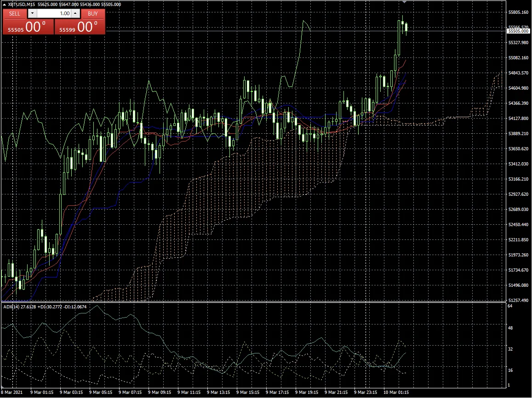Click the 51257.490 price axis label
Screen dimensions: 532x398
(x=518, y=301)
